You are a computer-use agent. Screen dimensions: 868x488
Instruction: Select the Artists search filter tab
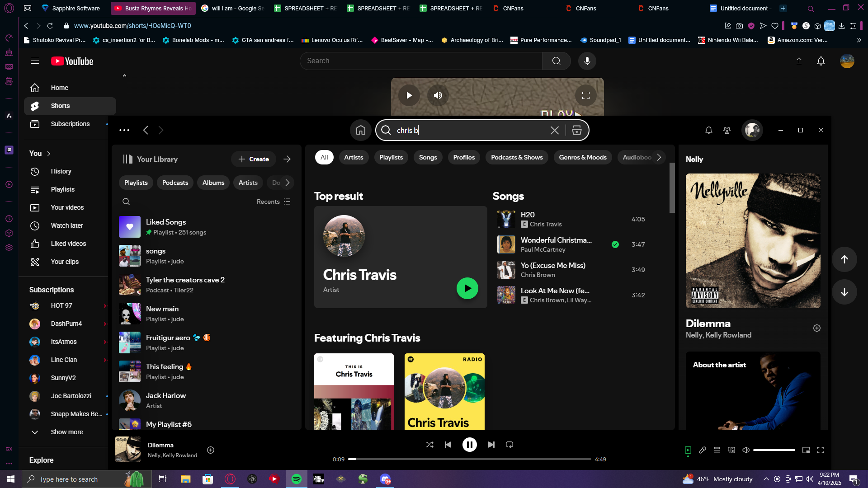(353, 157)
